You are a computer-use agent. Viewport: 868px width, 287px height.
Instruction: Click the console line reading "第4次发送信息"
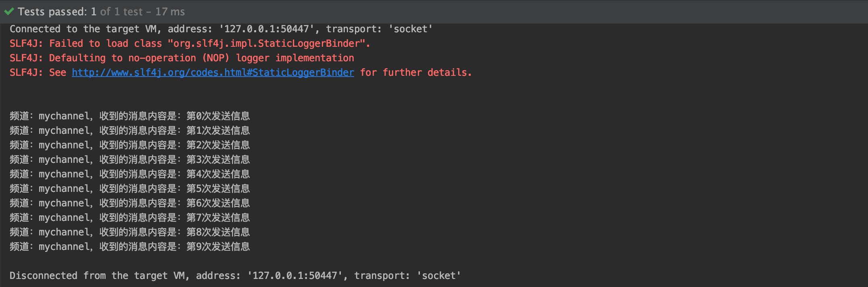click(x=129, y=174)
